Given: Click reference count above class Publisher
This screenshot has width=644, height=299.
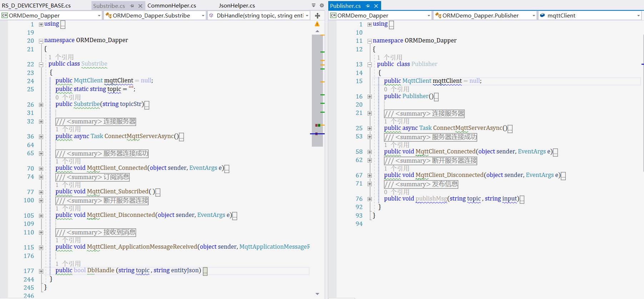Looking at the screenshot, I should click(390, 57).
